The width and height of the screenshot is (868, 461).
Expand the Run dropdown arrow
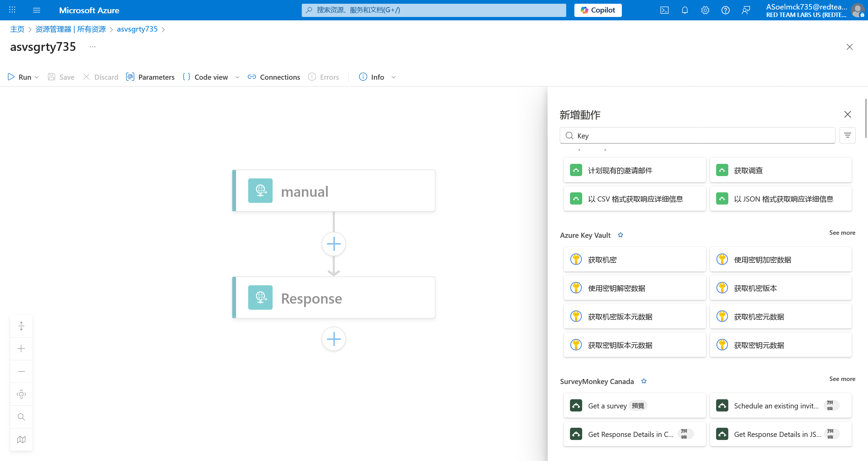coord(37,77)
